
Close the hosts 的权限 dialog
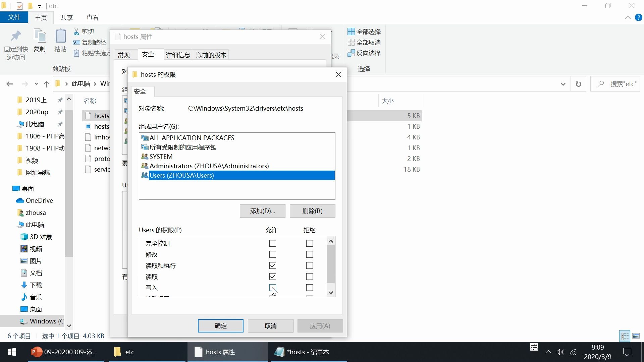pyautogui.click(x=338, y=74)
